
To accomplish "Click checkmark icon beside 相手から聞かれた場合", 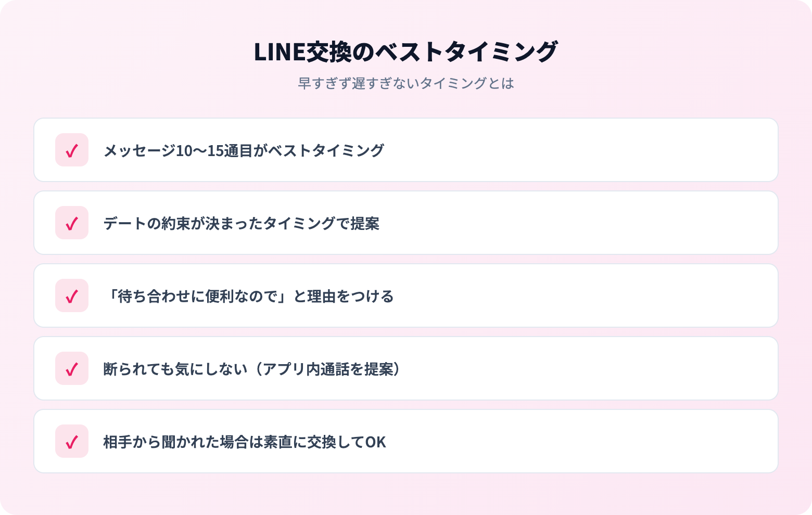I will 72,441.
